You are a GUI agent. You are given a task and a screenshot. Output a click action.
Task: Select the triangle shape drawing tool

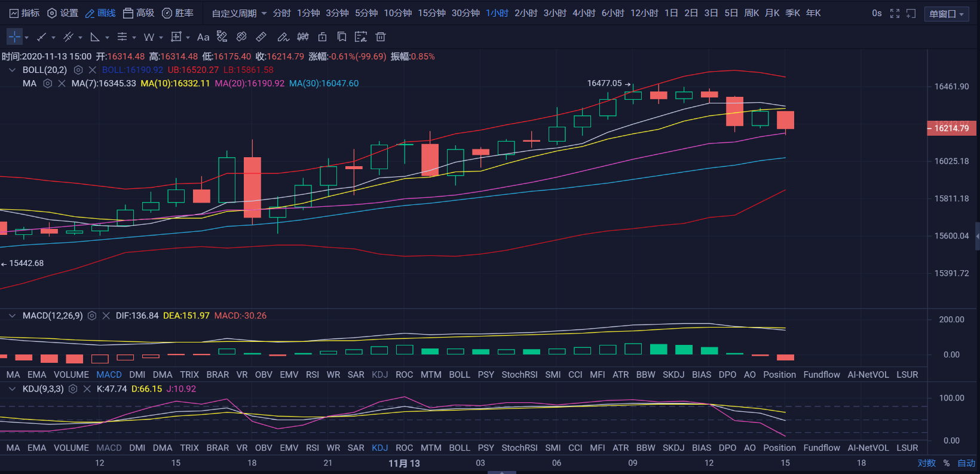pos(95,37)
